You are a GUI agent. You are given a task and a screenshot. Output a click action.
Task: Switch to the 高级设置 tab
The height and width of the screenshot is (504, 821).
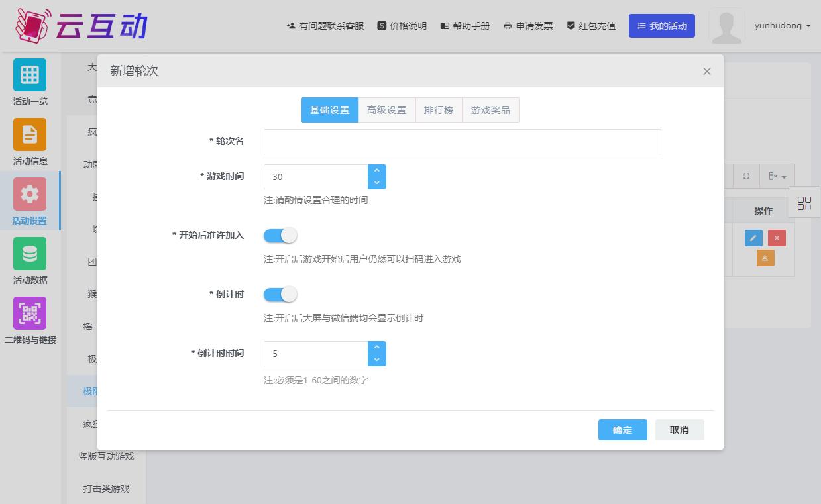386,110
